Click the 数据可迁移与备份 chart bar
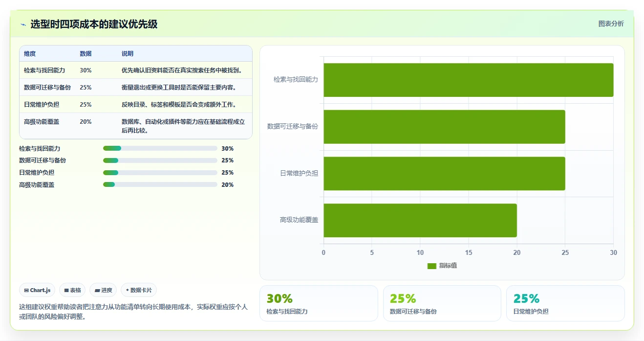This screenshot has height=341, width=644. pos(444,127)
